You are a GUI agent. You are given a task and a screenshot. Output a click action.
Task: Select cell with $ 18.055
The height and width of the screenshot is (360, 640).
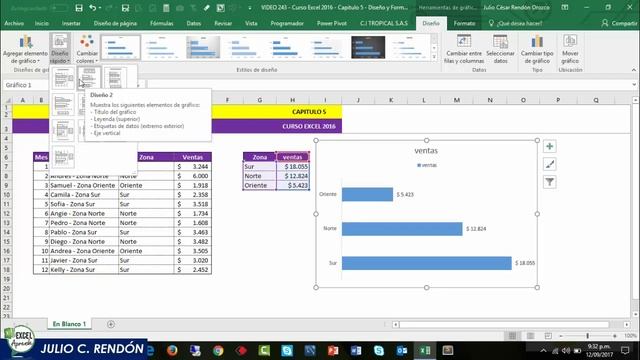click(293, 167)
